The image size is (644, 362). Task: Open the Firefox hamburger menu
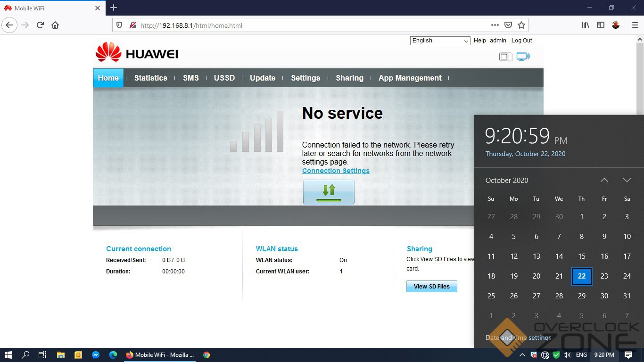[x=635, y=25]
